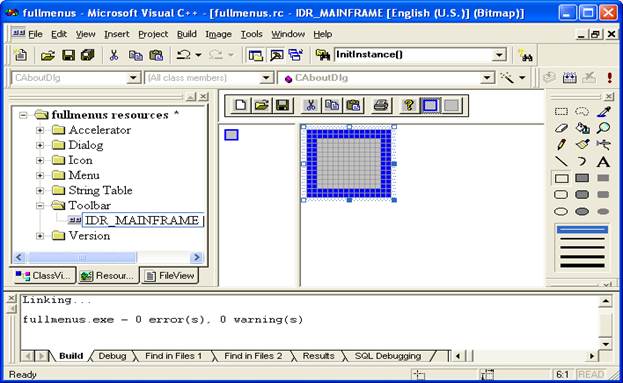
Task: Select the Text tool letter A
Action: click(603, 162)
